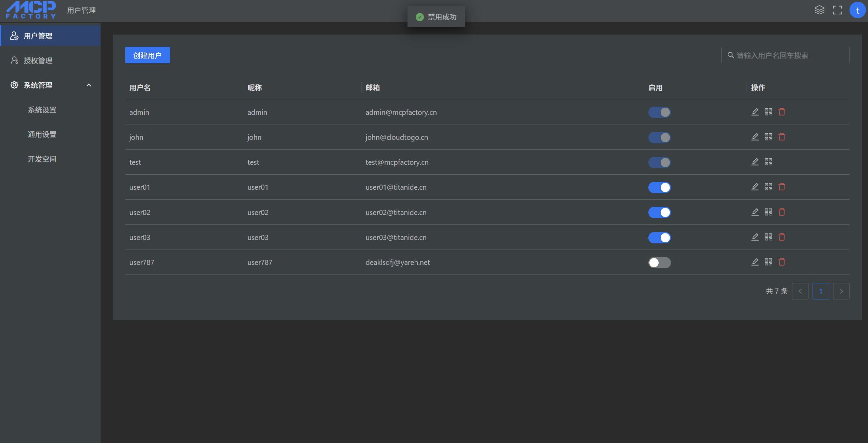The height and width of the screenshot is (443, 868).
Task: Edit the test user with pencil icon
Action: tap(755, 162)
